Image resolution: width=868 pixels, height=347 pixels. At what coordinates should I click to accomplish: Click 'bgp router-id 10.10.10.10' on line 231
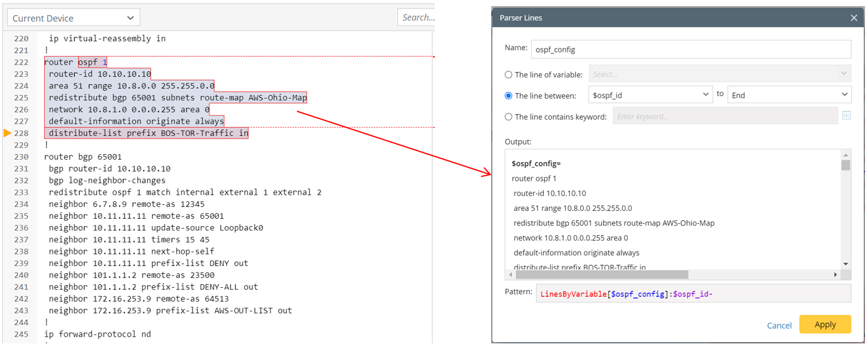[x=109, y=169]
